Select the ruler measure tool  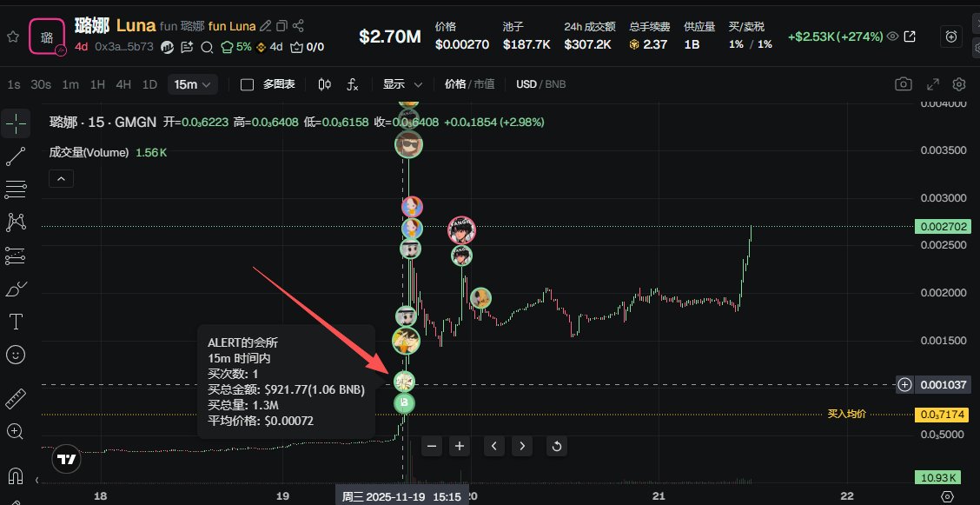(x=16, y=398)
